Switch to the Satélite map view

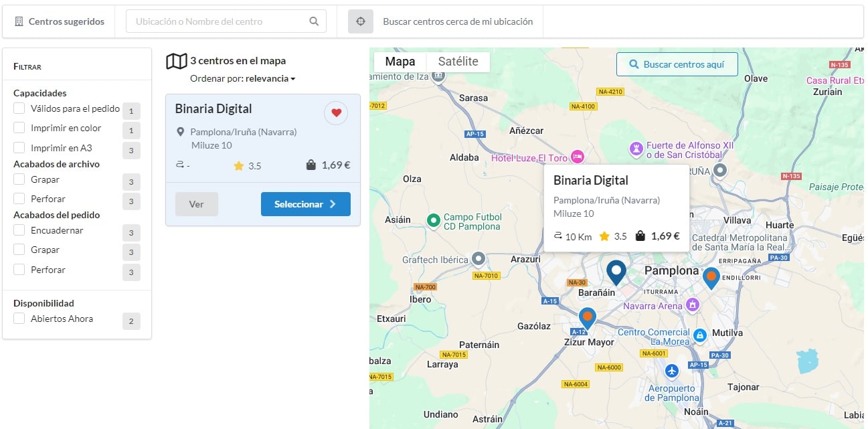[x=458, y=62]
